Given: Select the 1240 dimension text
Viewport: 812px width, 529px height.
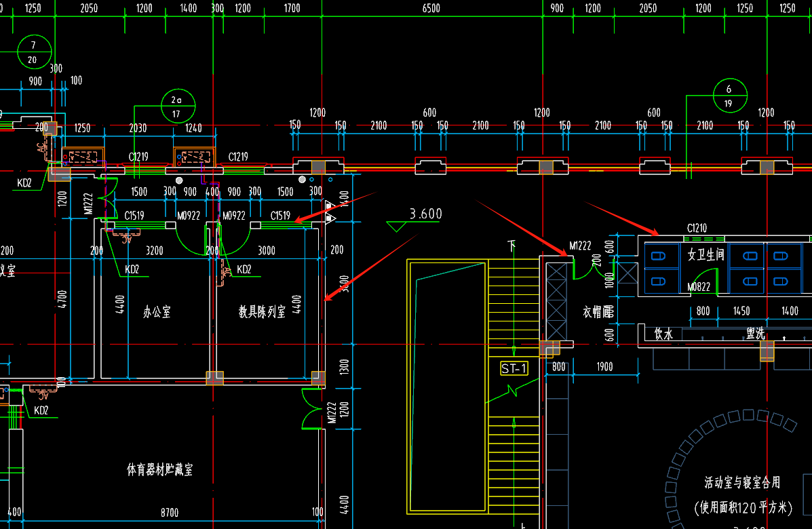Looking at the screenshot, I should coord(194,128).
